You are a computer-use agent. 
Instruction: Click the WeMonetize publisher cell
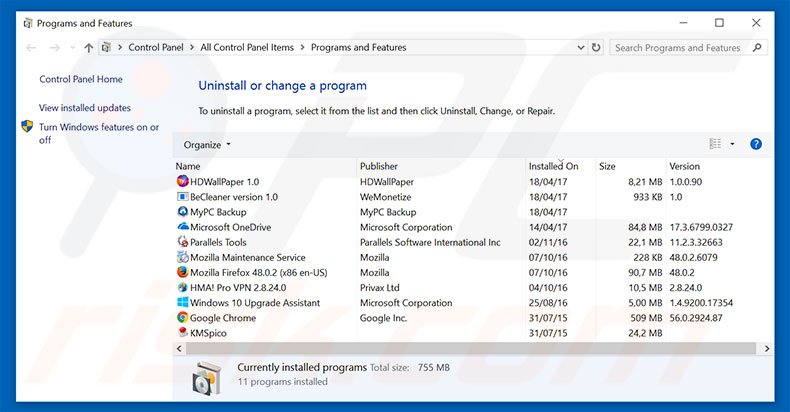coord(385,197)
